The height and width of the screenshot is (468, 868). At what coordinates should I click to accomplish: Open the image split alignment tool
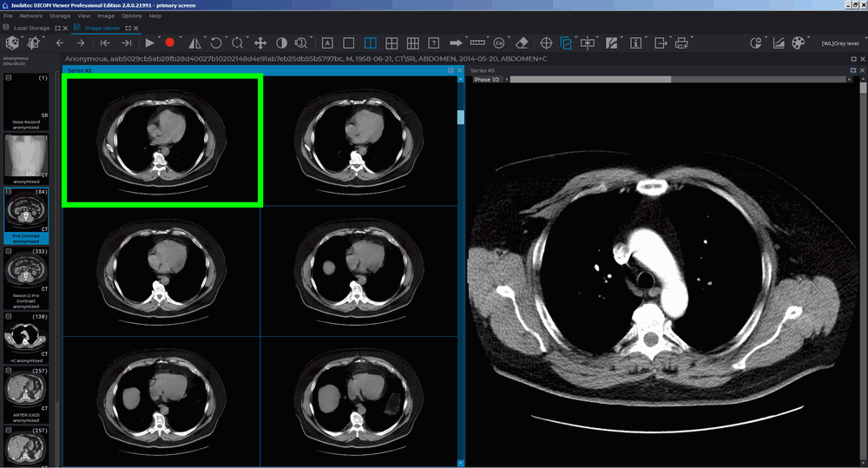click(588, 43)
